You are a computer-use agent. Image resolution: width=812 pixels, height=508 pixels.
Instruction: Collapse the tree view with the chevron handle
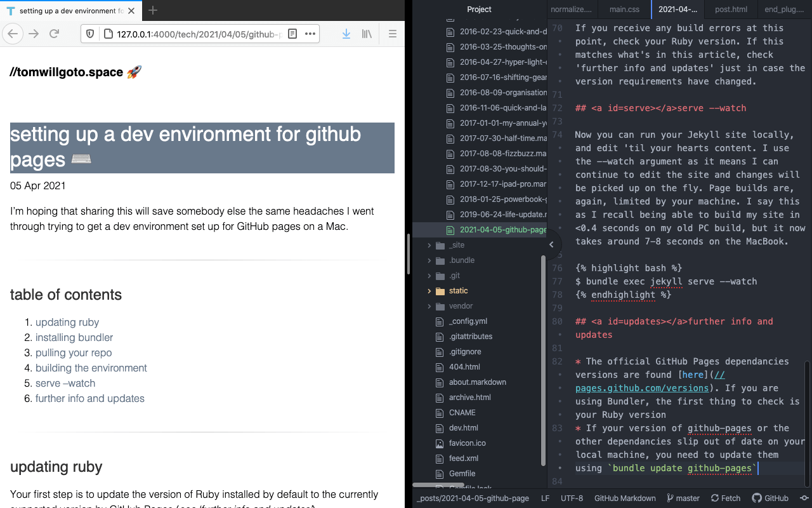tap(551, 244)
